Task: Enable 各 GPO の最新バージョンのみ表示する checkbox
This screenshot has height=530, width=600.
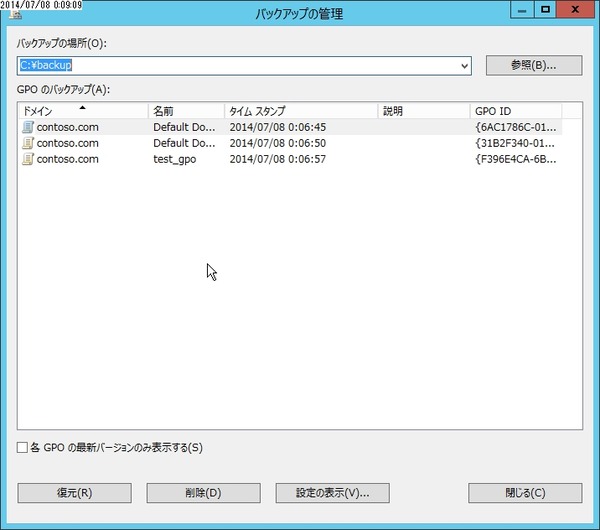Action: [x=22, y=447]
